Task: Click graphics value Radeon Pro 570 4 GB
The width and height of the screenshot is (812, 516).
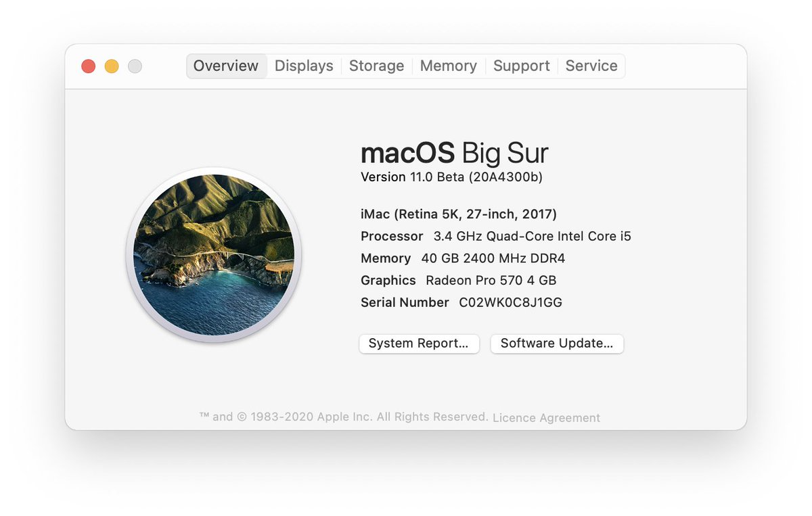Action: 491,280
